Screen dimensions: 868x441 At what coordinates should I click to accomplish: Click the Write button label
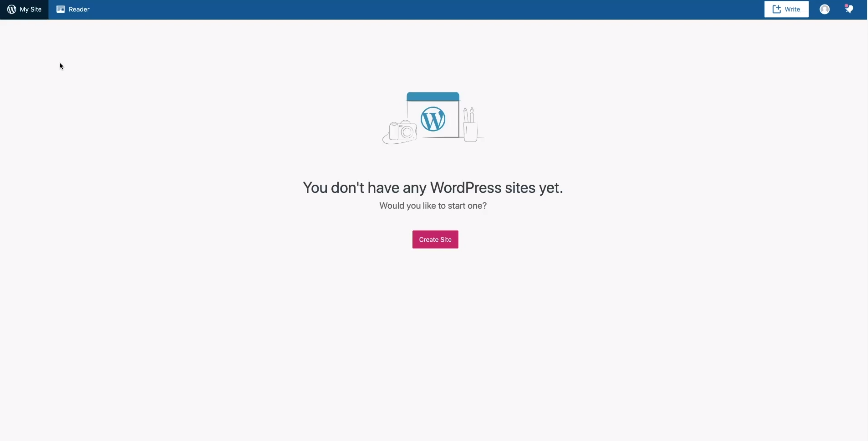coord(792,9)
